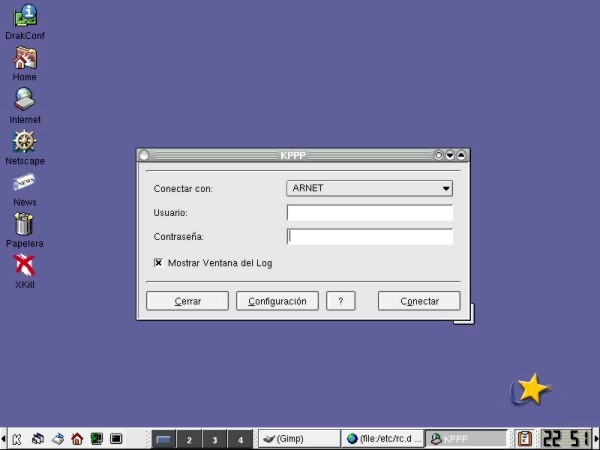The width and height of the screenshot is (600, 450).
Task: Click the ? help button
Action: (x=341, y=301)
